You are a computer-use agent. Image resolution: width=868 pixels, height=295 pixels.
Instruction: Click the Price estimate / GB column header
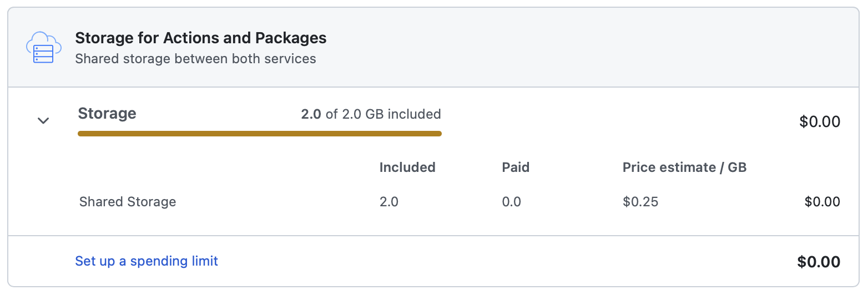tap(684, 167)
